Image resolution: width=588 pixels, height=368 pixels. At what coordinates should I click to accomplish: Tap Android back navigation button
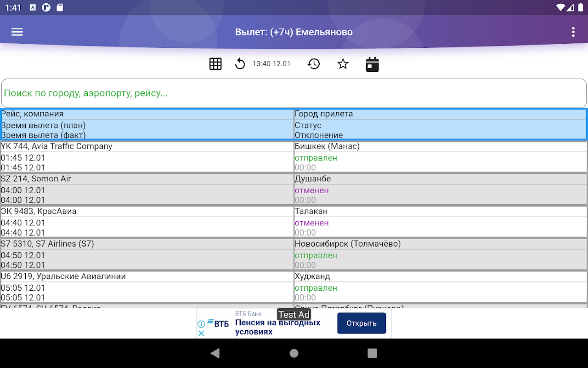coord(215,353)
